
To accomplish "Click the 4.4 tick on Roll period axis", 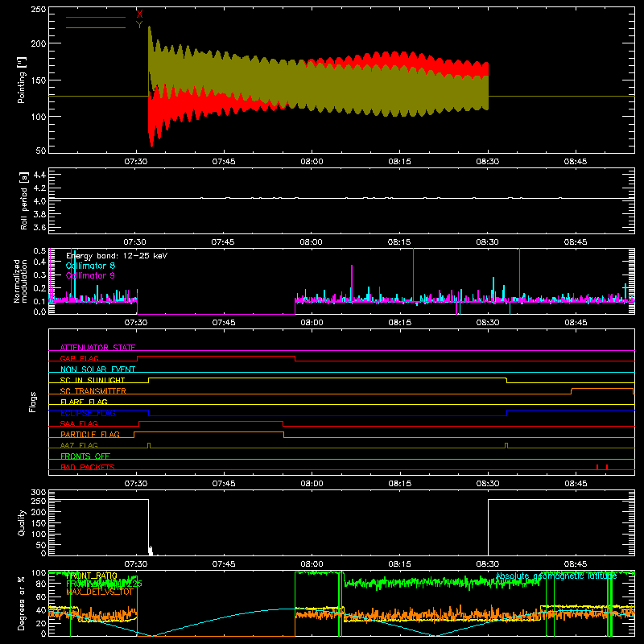I will 39,175.
